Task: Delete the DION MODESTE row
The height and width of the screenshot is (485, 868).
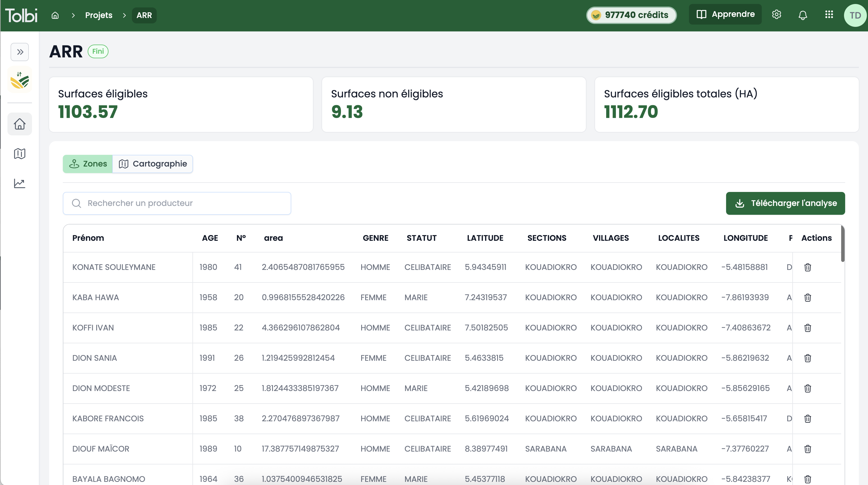Action: 808,388
